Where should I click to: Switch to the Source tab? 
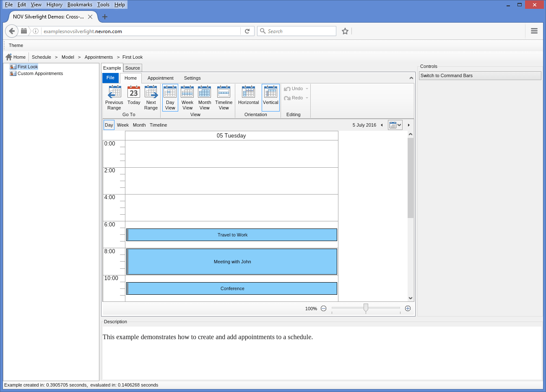tap(133, 68)
